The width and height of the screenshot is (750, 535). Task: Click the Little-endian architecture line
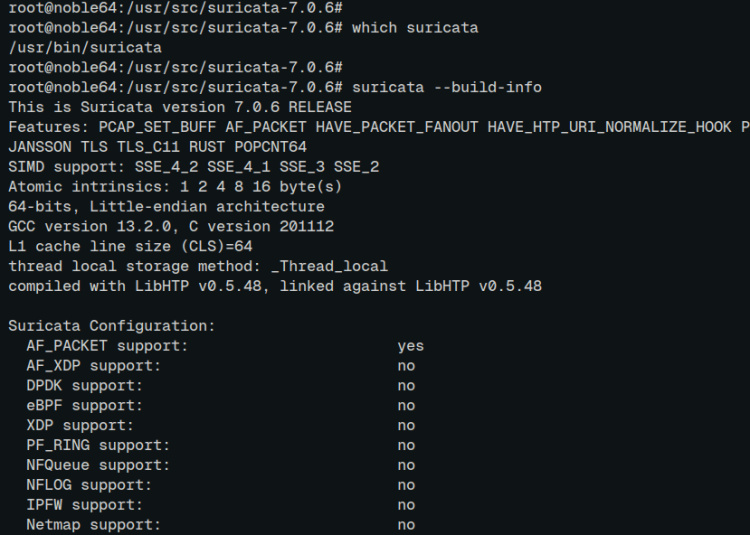click(166, 207)
